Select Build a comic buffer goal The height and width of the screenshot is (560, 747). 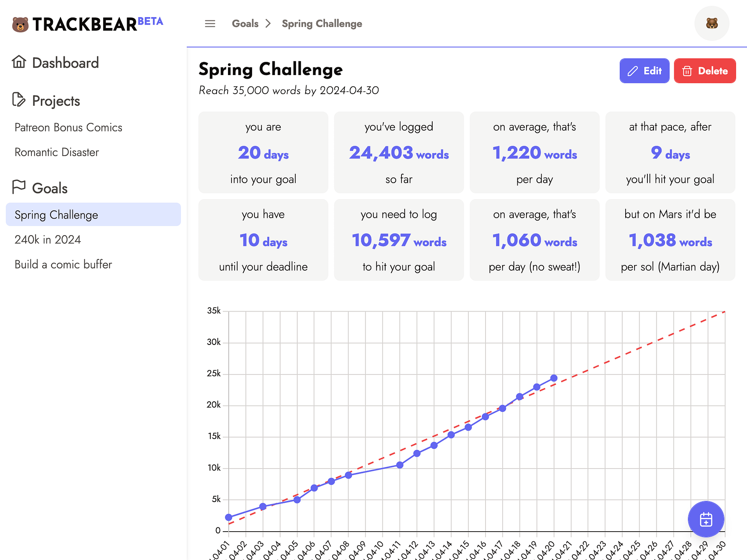[x=63, y=264]
